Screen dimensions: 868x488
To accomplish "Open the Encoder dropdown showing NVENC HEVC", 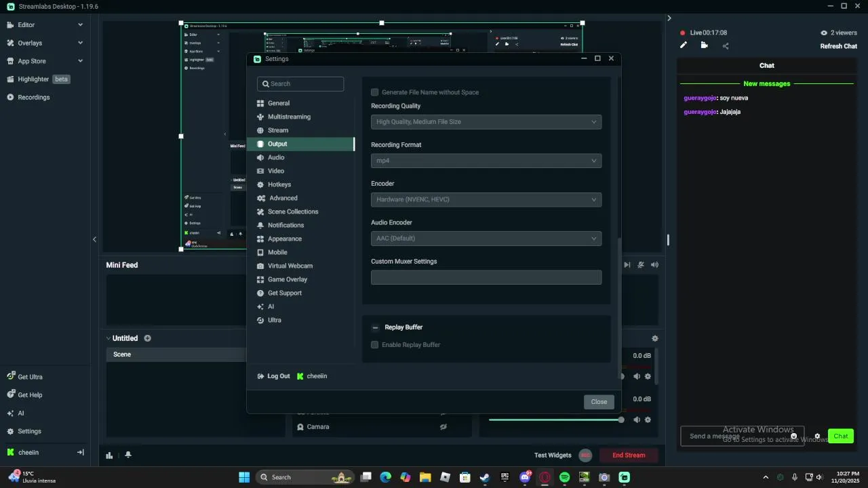I will pos(486,199).
